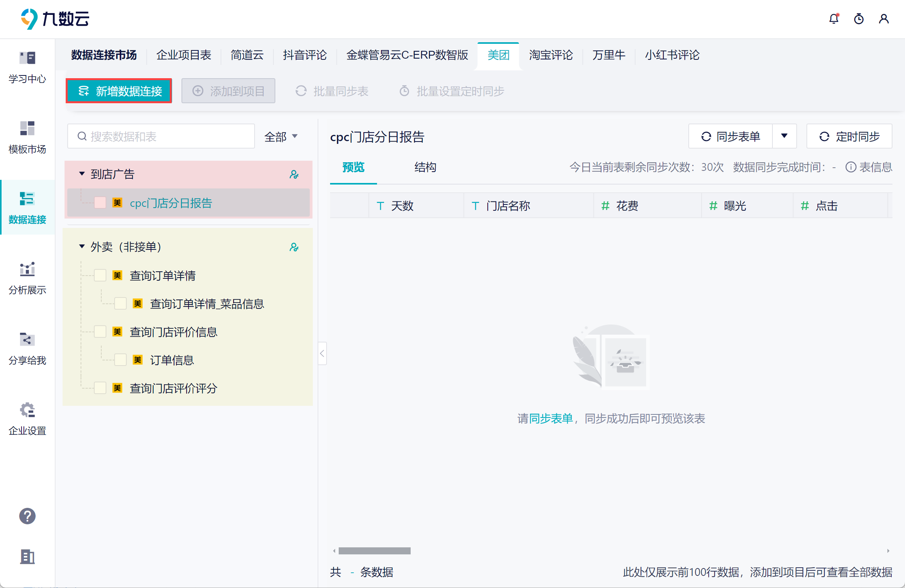Image resolution: width=905 pixels, height=588 pixels.
Task: Select the 查询门店评价评分 table
Action: 173,388
